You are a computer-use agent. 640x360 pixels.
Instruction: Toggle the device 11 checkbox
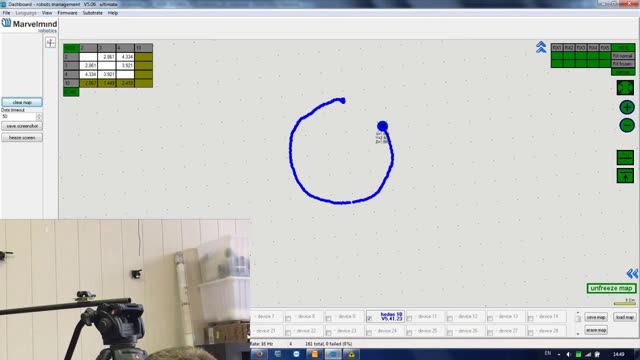pyautogui.click(x=409, y=318)
